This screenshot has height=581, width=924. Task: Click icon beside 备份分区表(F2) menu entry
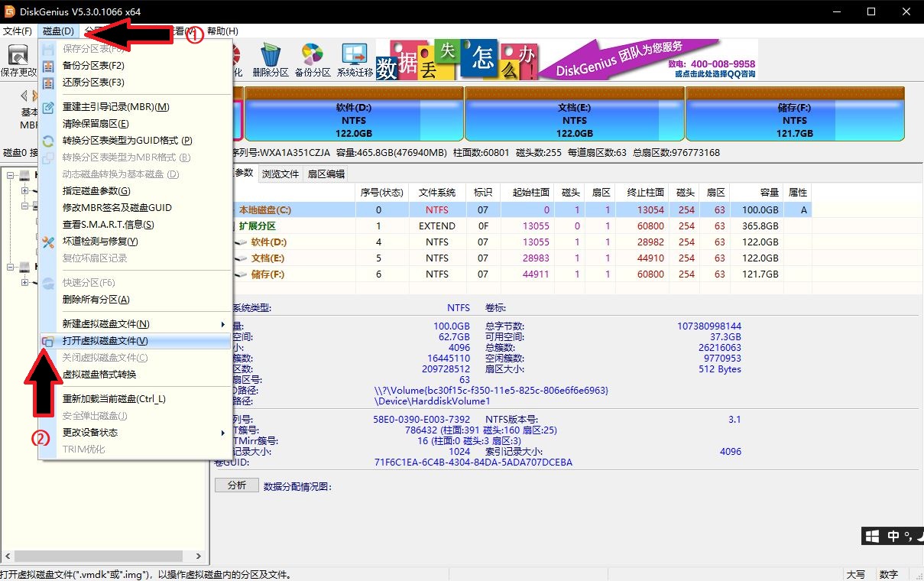click(x=48, y=66)
